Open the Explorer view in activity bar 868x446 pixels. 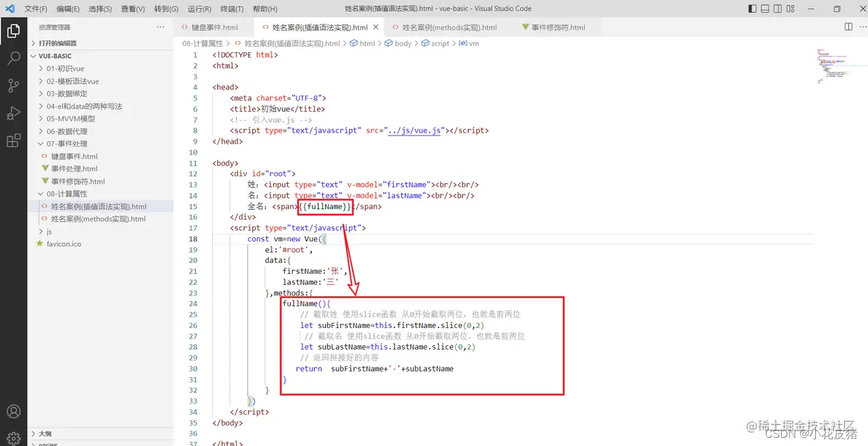14,31
